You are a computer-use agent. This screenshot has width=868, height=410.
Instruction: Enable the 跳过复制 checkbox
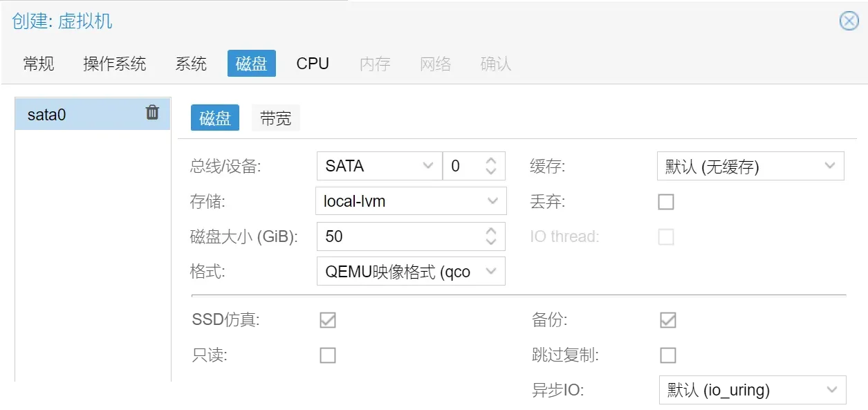(668, 355)
